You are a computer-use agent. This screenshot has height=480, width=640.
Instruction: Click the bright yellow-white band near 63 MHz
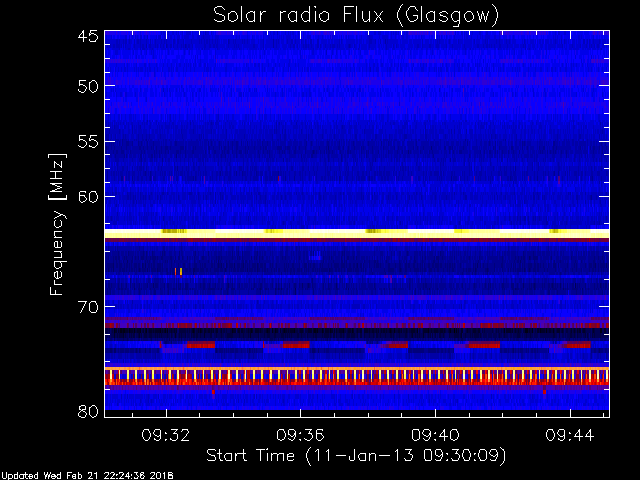(357, 233)
